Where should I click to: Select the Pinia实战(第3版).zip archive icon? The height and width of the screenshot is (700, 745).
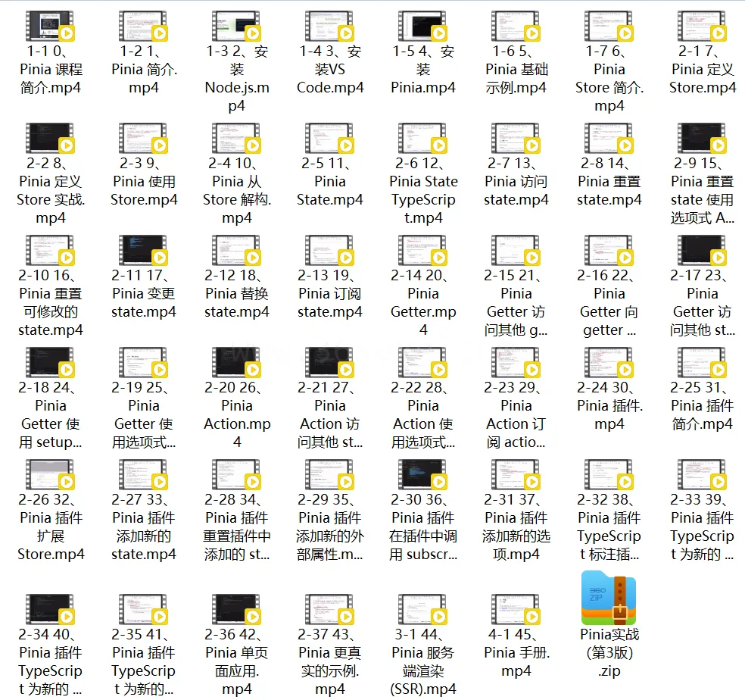(609, 598)
